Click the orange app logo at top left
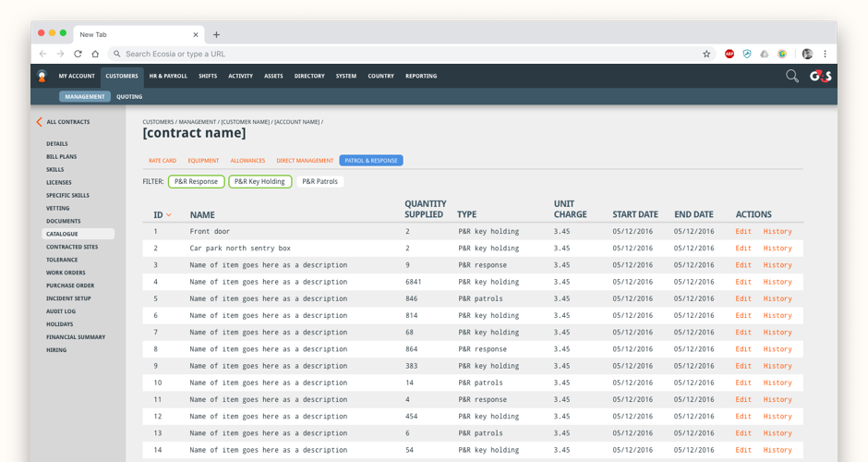 click(x=42, y=76)
